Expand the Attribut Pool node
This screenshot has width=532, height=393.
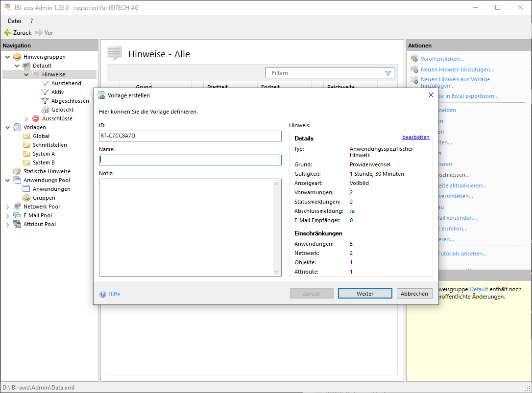coord(8,224)
